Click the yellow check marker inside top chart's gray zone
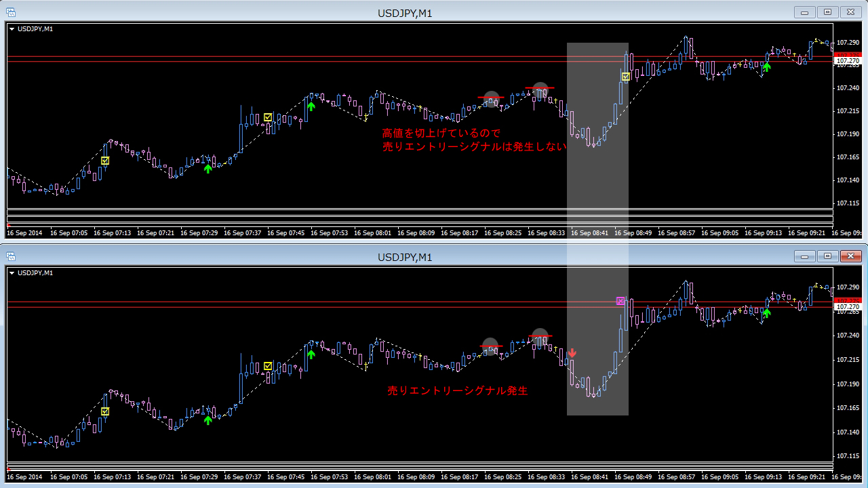 (x=626, y=77)
